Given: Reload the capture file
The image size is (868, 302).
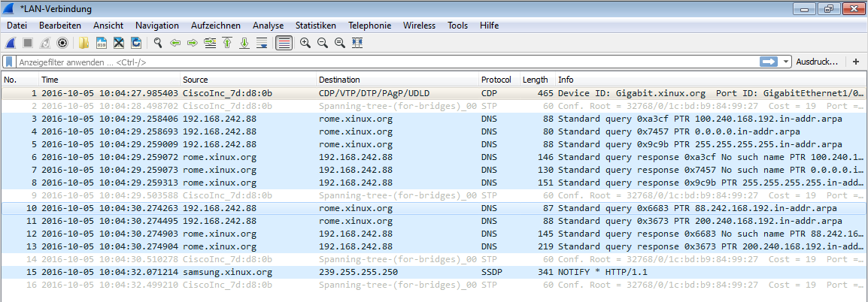Looking at the screenshot, I should [x=135, y=43].
